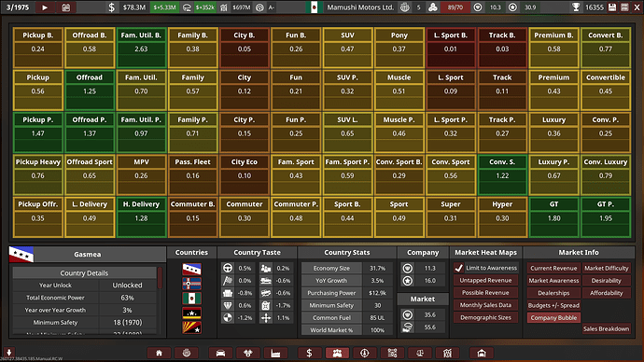Select Budgets +/- Spread info
644x362 pixels.
coord(553,305)
